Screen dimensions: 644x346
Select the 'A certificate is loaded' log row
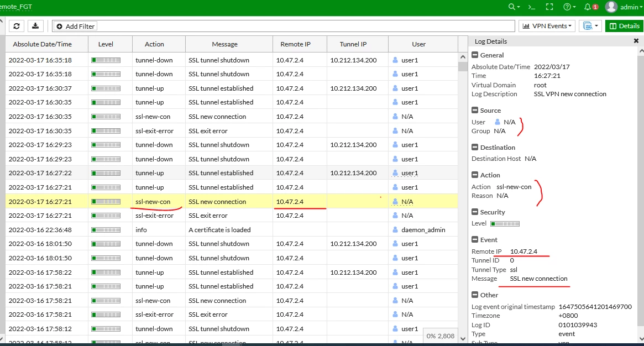pos(232,230)
